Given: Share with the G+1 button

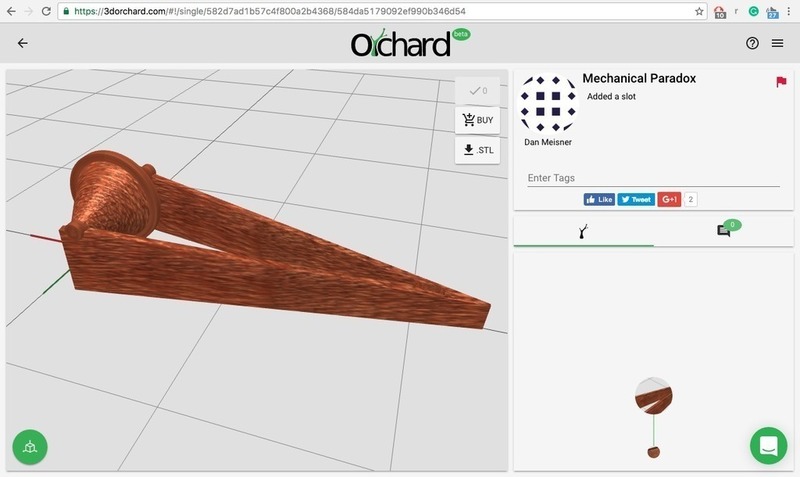Looking at the screenshot, I should 669,199.
